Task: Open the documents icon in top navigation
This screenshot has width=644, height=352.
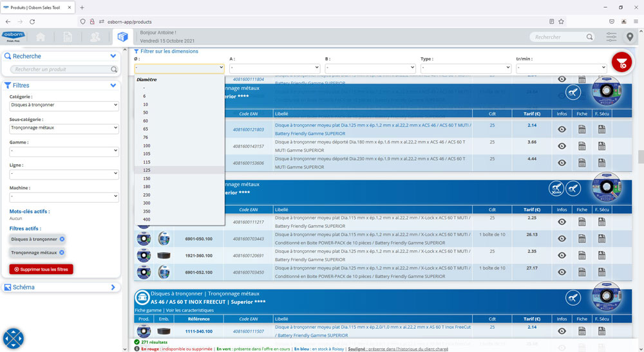Action: 68,37
